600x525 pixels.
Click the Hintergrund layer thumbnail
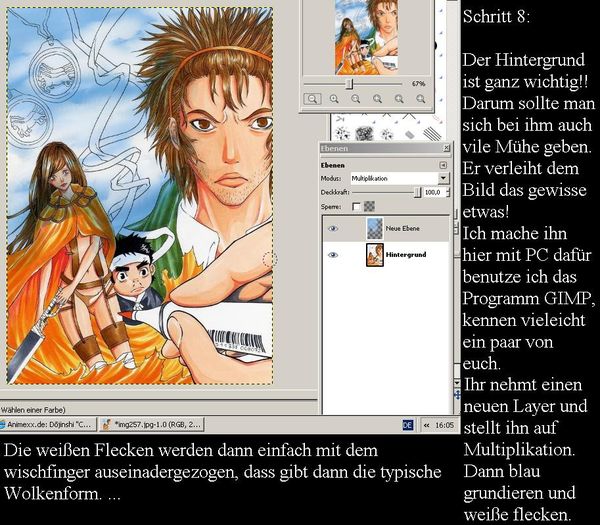375,255
